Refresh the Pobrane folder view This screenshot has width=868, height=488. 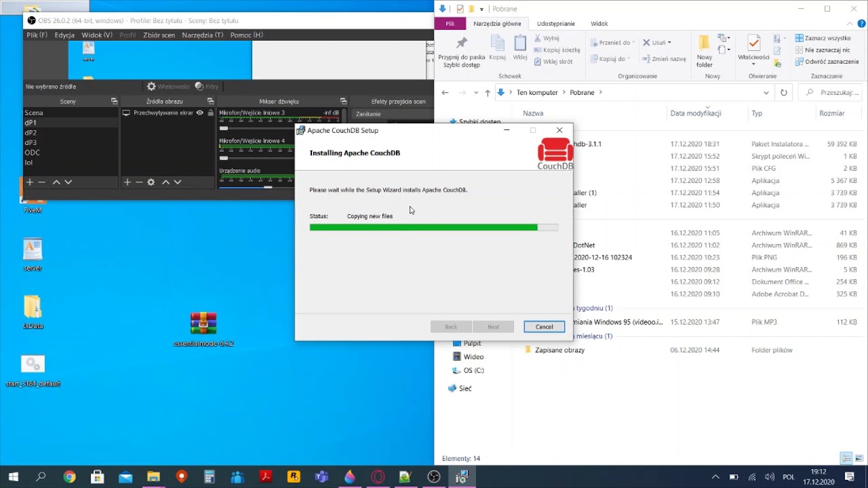784,93
